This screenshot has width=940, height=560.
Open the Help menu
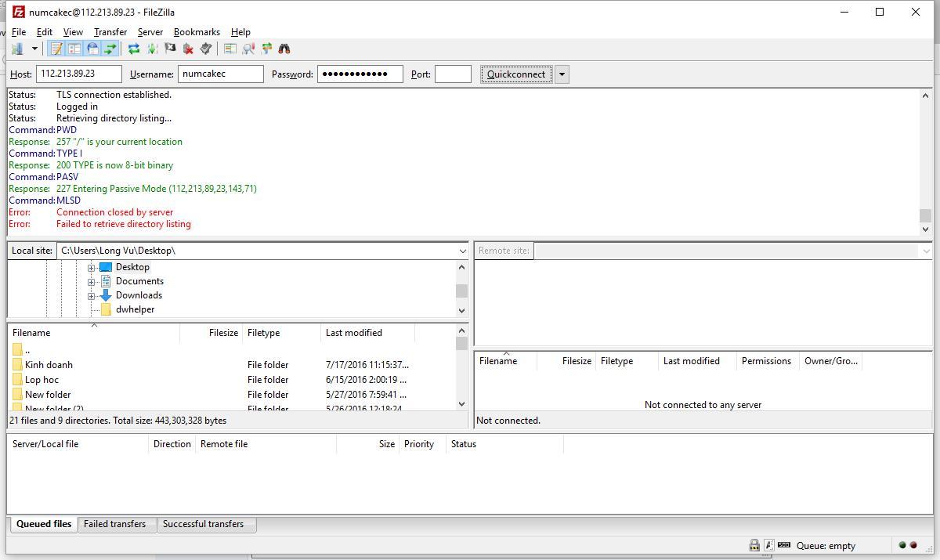(x=240, y=32)
